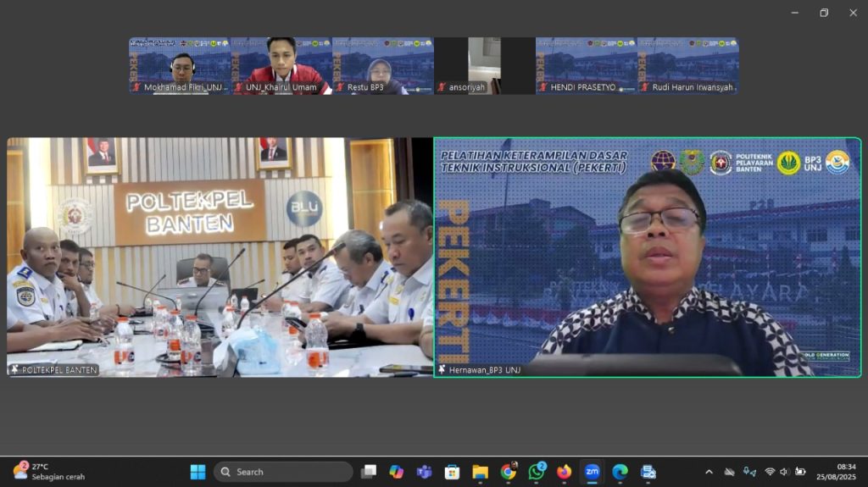
Task: Select UNJ_Khairul Umam participant thumbnail
Action: 281,65
